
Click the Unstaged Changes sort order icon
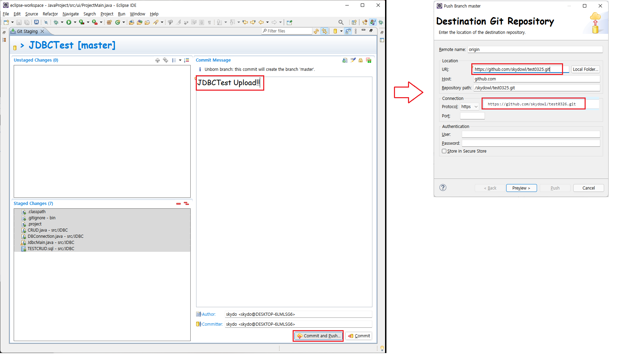pyautogui.click(x=187, y=60)
